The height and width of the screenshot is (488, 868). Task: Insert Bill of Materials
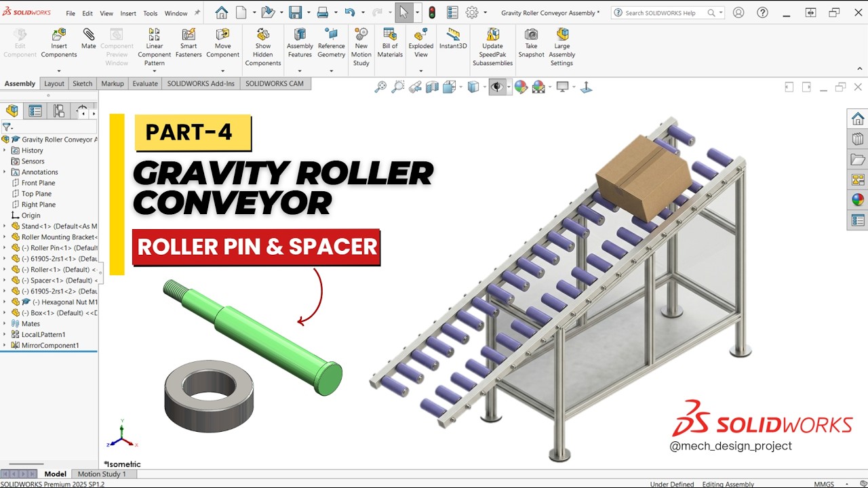coord(390,43)
